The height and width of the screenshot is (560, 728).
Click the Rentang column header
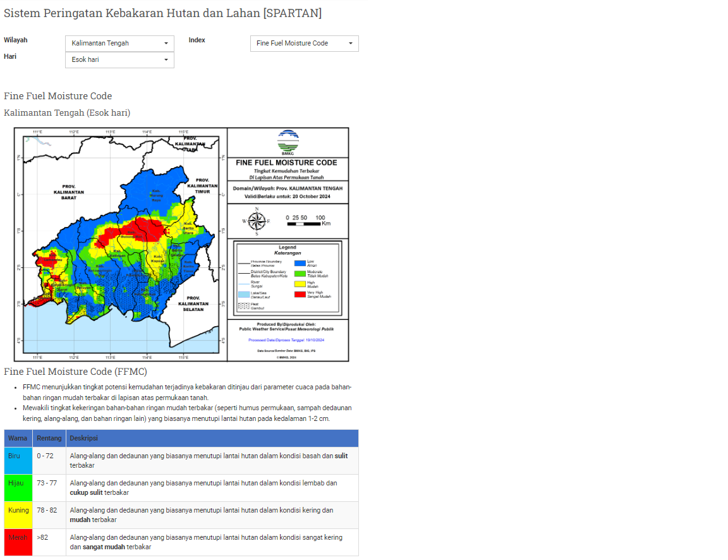pyautogui.click(x=49, y=439)
